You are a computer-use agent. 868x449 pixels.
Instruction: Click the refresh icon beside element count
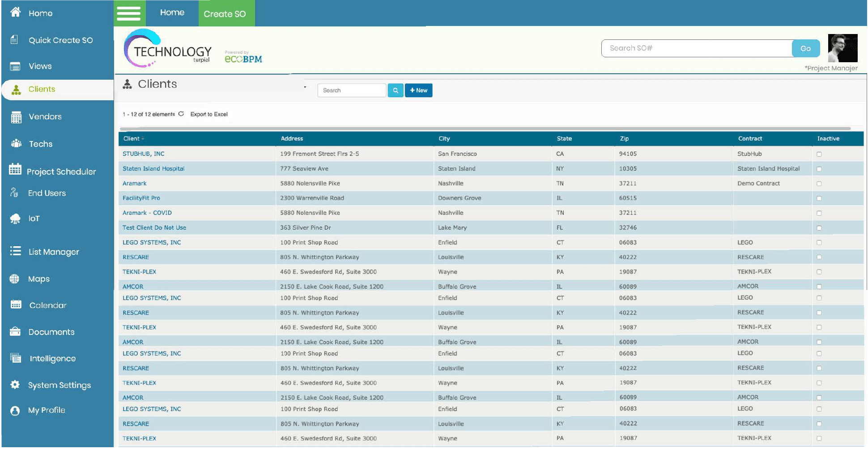pos(181,114)
